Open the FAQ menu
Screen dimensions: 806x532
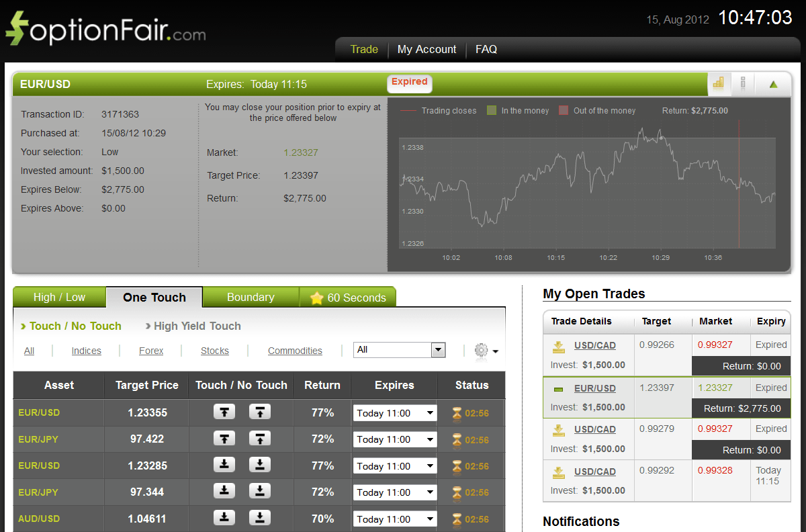click(x=486, y=49)
